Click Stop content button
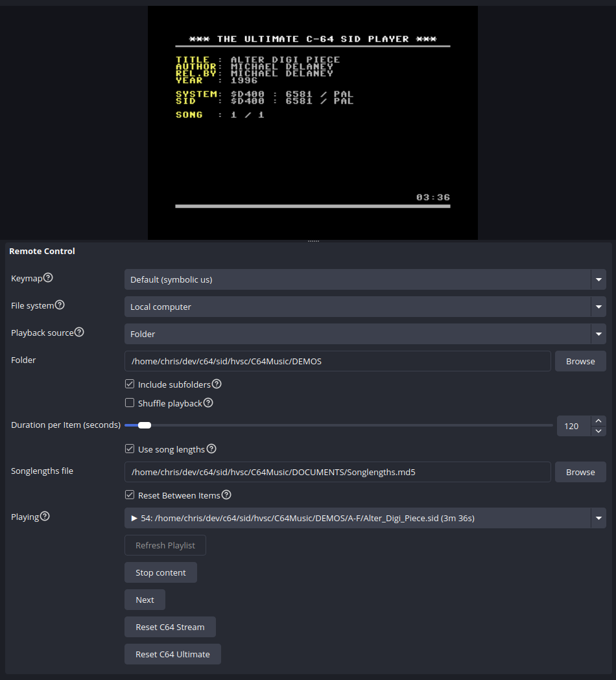This screenshot has height=680, width=616. click(161, 572)
